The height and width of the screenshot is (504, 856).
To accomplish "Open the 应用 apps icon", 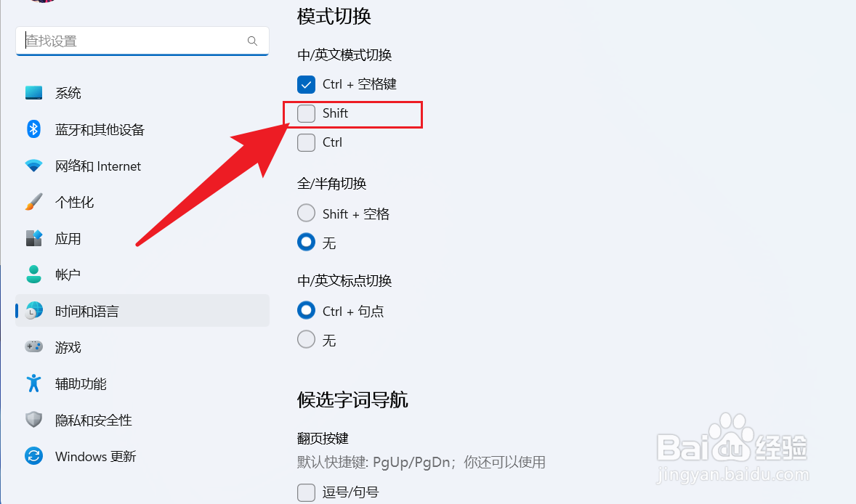I will tap(34, 238).
